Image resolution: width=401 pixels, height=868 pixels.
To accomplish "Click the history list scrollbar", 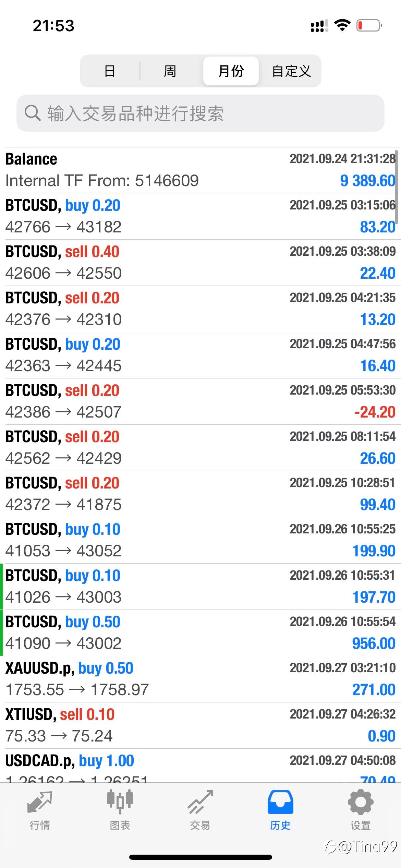I will (397, 187).
